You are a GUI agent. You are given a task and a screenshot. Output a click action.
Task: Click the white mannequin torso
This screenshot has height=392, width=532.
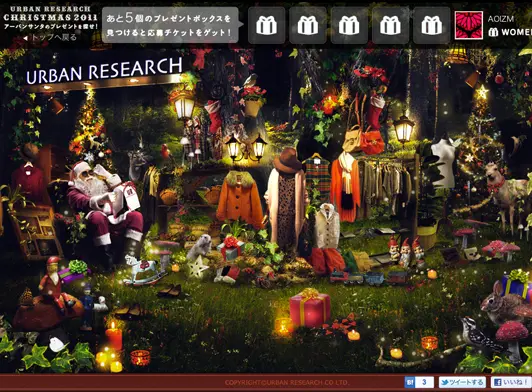tap(443, 162)
